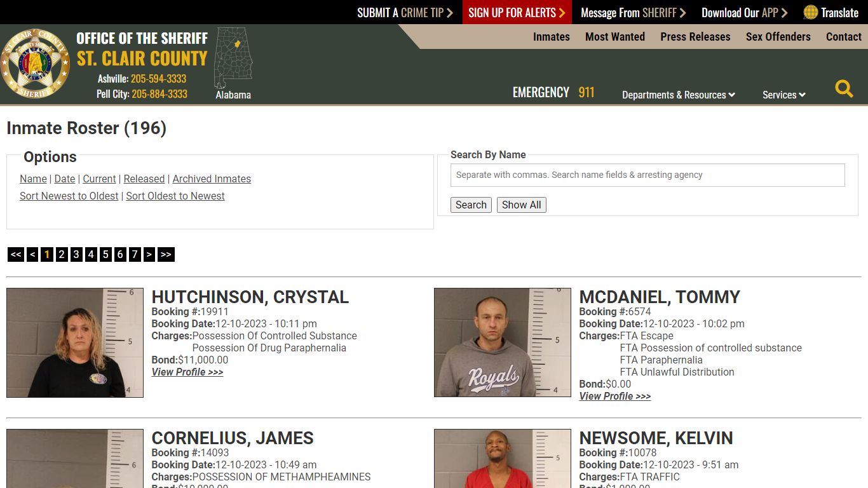The width and height of the screenshot is (868, 488).
Task: Expand the Services dropdown
Action: 783,95
